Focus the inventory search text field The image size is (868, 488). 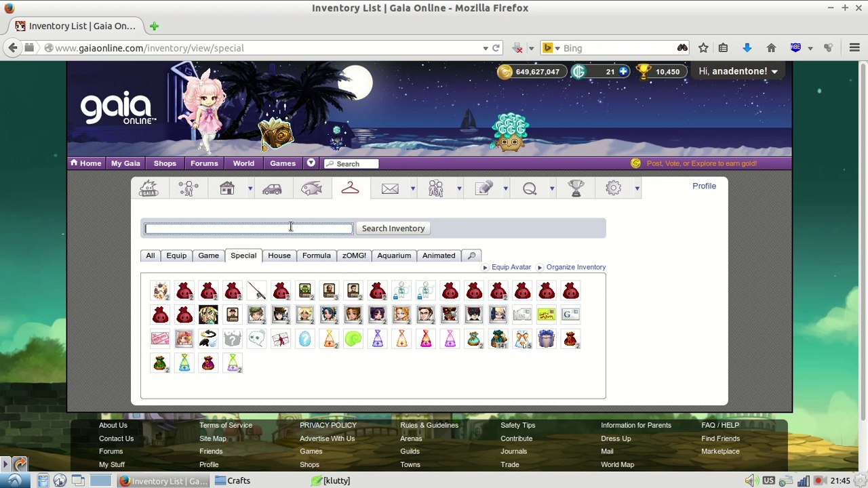click(x=249, y=228)
